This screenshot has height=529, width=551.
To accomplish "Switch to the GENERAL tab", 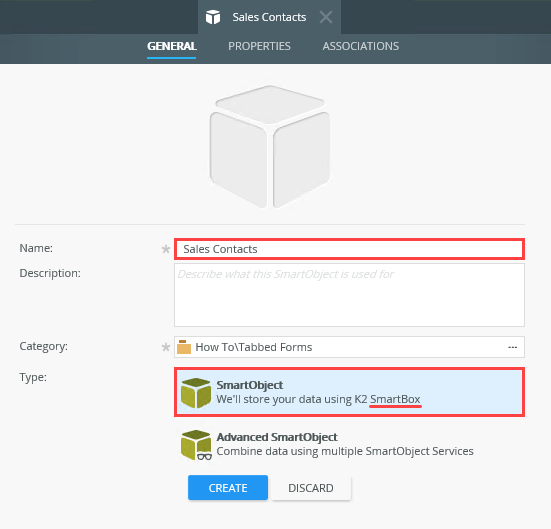I will point(171,46).
